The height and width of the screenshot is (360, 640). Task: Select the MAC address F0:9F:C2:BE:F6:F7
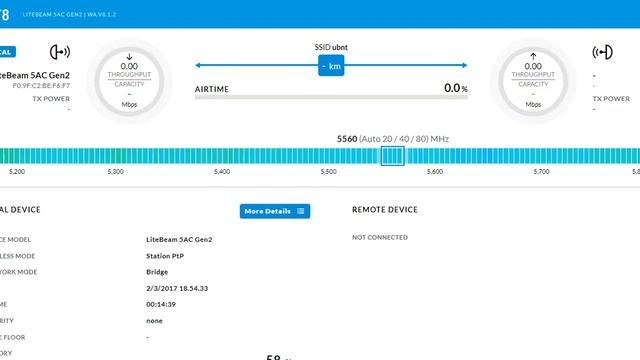point(41,86)
